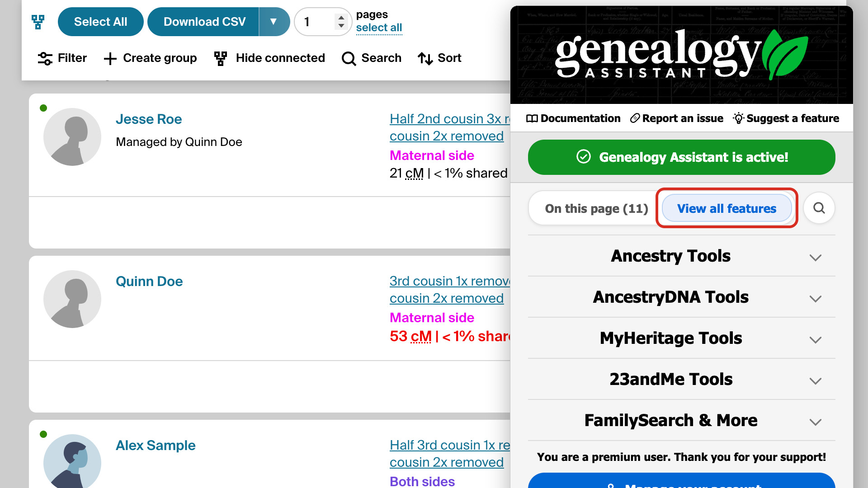Open Search in the toolbar
This screenshot has width=868, height=488.
point(372,58)
